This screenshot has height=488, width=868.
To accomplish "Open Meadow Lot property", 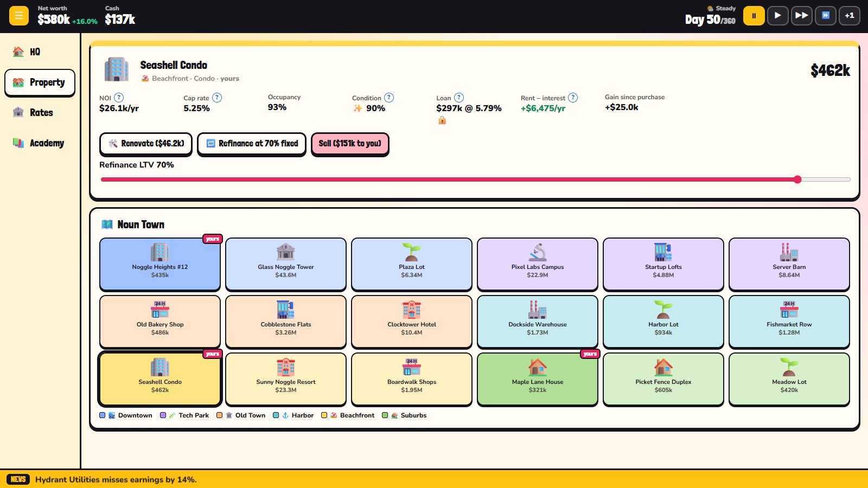I will coord(789,379).
